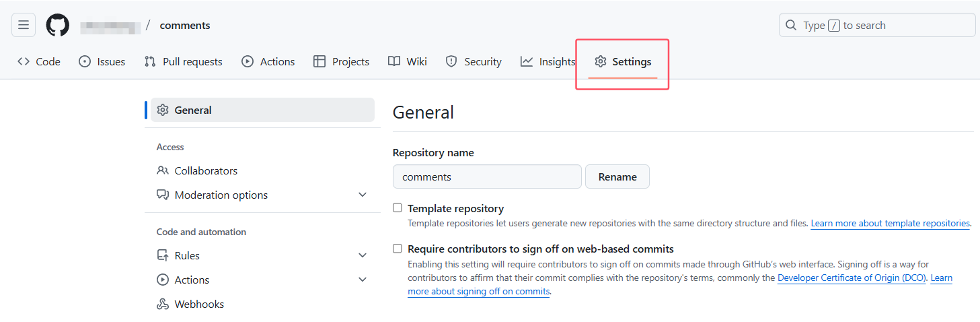This screenshot has height=322, width=980.
Task: Open the Webhooks settings page
Action: click(x=190, y=304)
